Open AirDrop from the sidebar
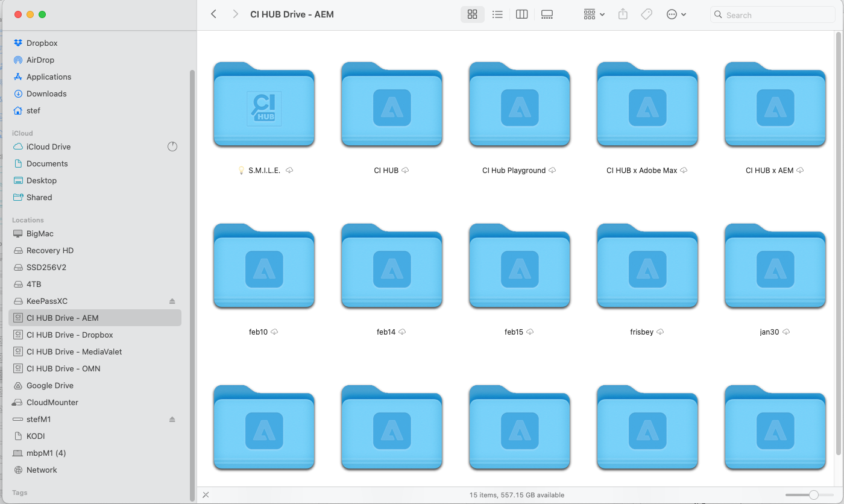 (40, 60)
